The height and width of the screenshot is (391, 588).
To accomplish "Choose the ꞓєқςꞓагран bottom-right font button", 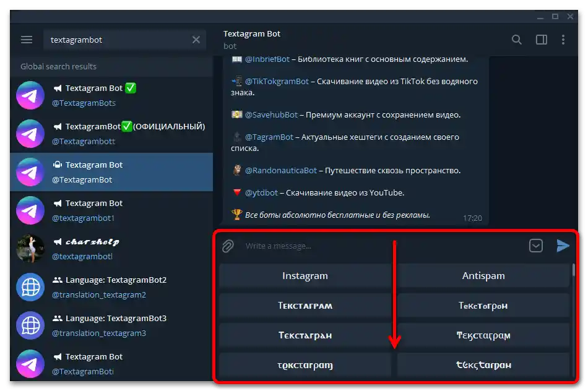I will 483,365.
